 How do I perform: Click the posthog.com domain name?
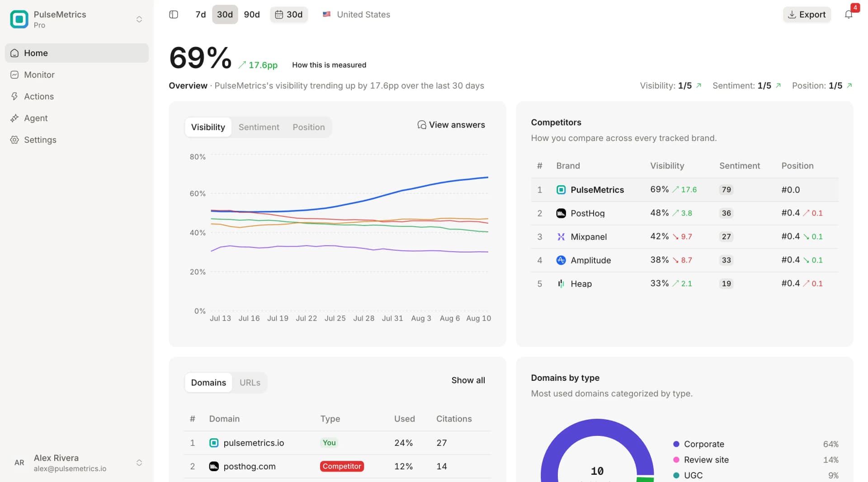coord(249,466)
